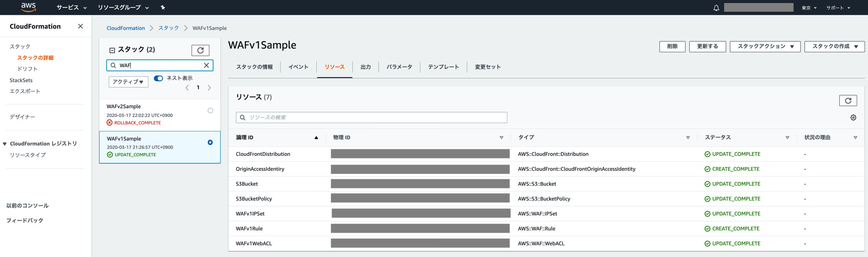Sort by ステータス column arrow
The image size is (868, 257).
pos(787,138)
